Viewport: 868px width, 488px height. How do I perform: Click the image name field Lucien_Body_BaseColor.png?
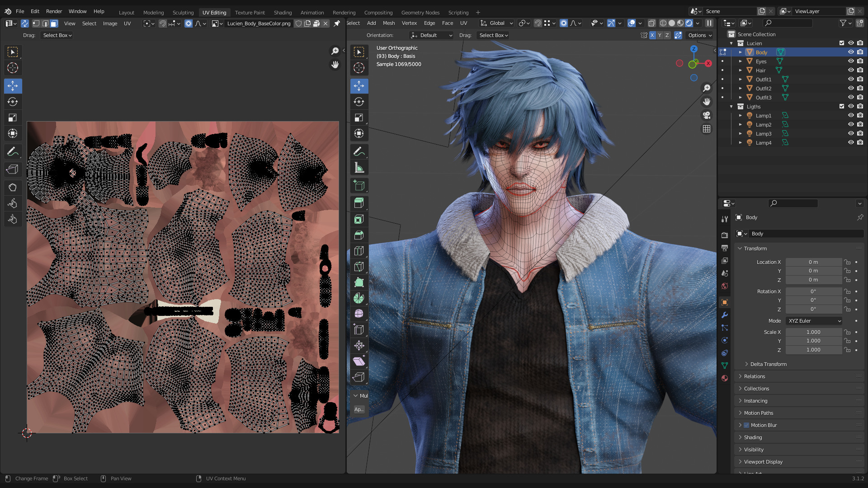pyautogui.click(x=259, y=23)
